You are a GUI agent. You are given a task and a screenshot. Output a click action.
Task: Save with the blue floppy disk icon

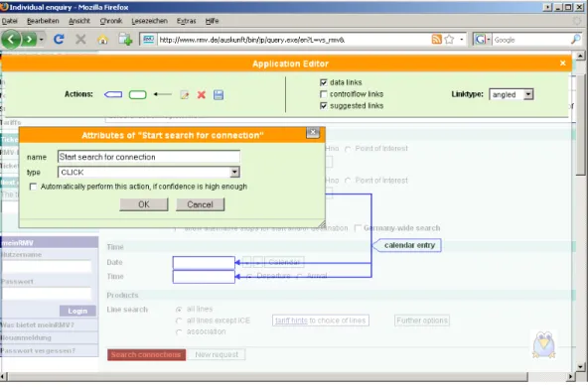pos(219,95)
